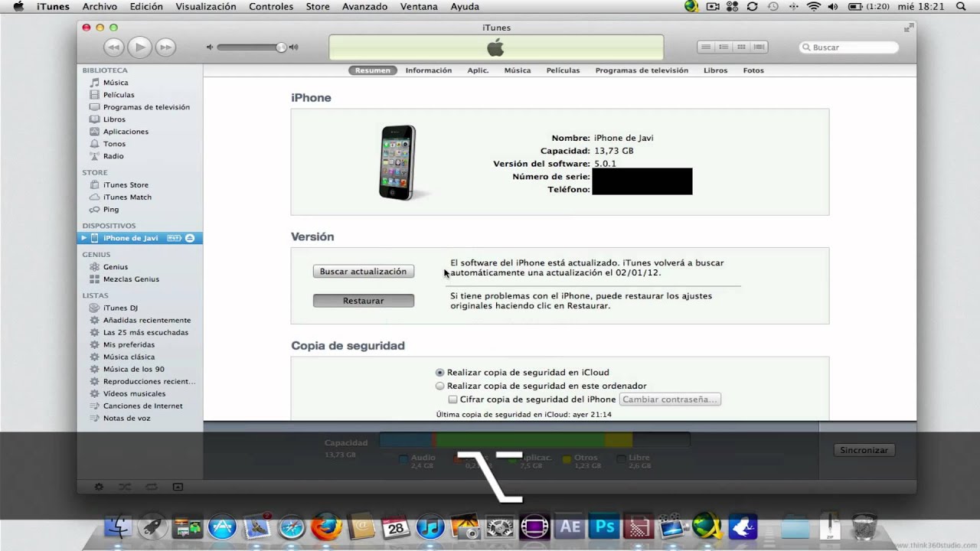Image resolution: width=980 pixels, height=551 pixels.
Task: Click the Wi-Fi status icon
Action: pos(813,6)
